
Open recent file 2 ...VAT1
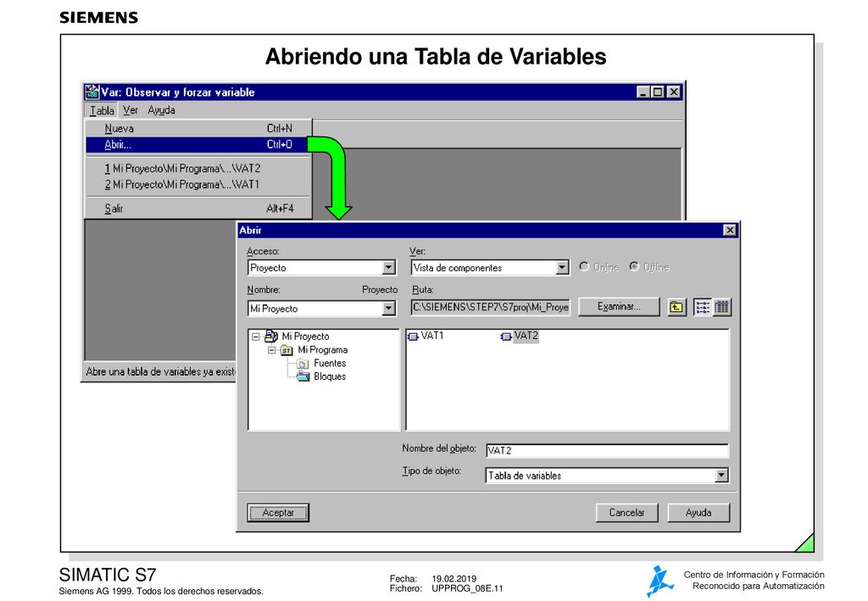pyautogui.click(x=198, y=184)
